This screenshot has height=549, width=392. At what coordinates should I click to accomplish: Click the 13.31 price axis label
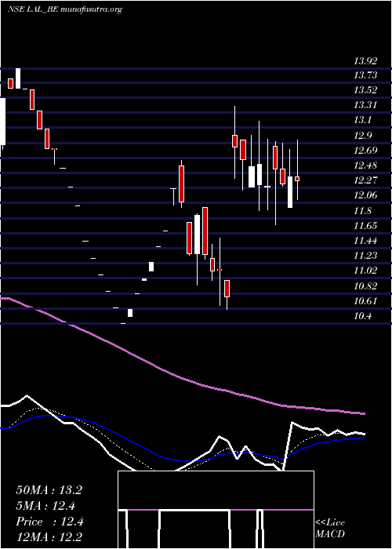(366, 105)
